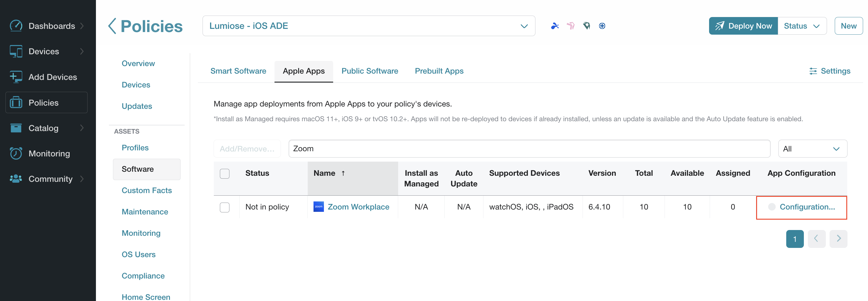Switch to the Public Software tab
The image size is (868, 301).
coord(370,71)
